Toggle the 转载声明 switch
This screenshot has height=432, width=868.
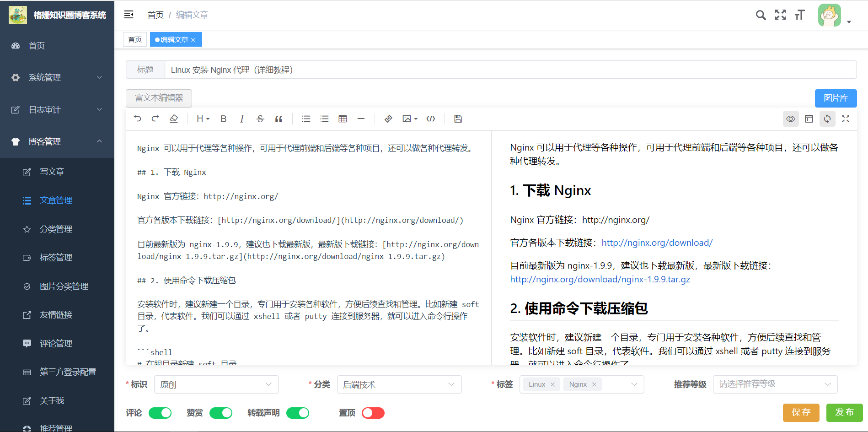tap(298, 413)
